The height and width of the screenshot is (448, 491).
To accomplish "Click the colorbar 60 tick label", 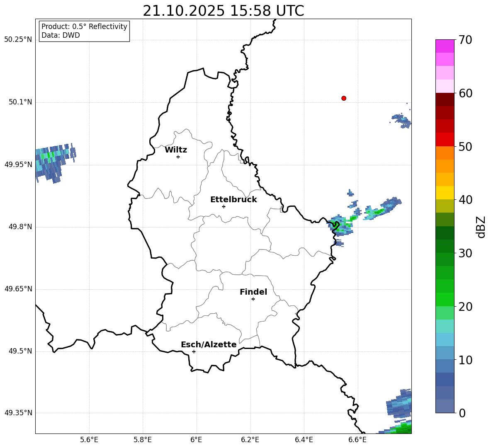I will 465,93.
